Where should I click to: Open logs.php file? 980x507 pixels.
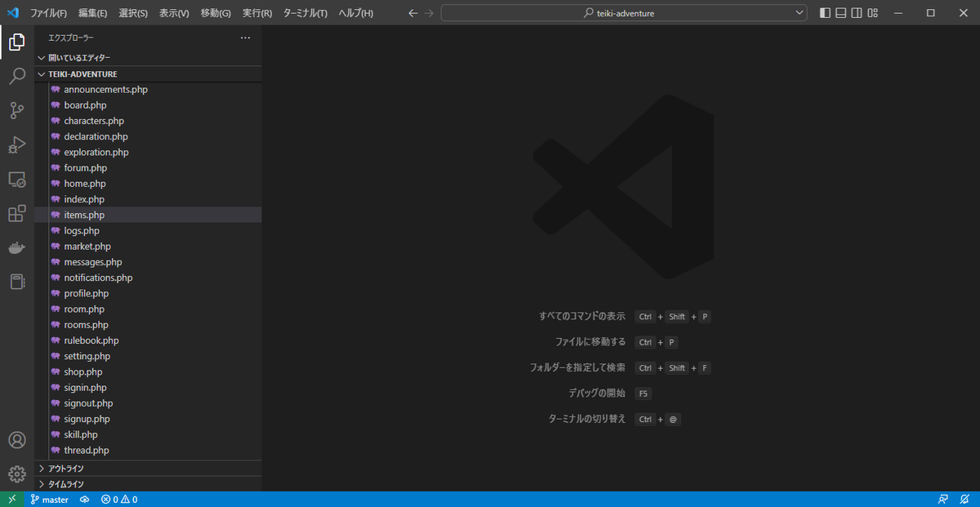click(148, 230)
